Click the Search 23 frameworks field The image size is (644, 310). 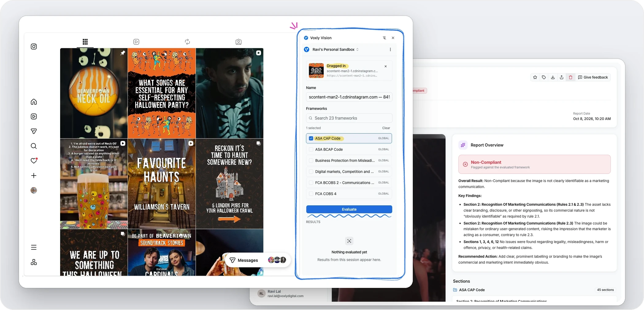tap(349, 118)
